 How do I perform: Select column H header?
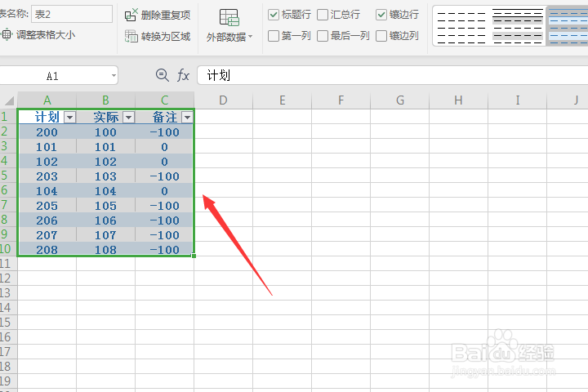[x=458, y=100]
